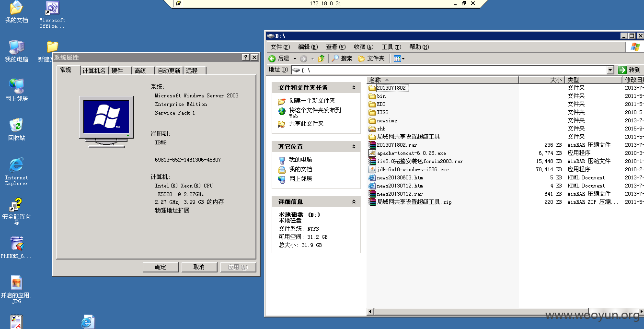Select the bin folder
The width and height of the screenshot is (644, 329).
[377, 96]
